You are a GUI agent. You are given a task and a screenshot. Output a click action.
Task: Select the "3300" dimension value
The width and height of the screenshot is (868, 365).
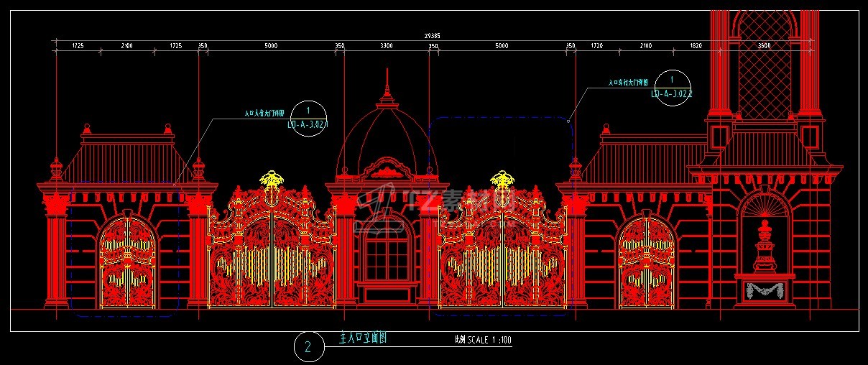pyautogui.click(x=386, y=46)
